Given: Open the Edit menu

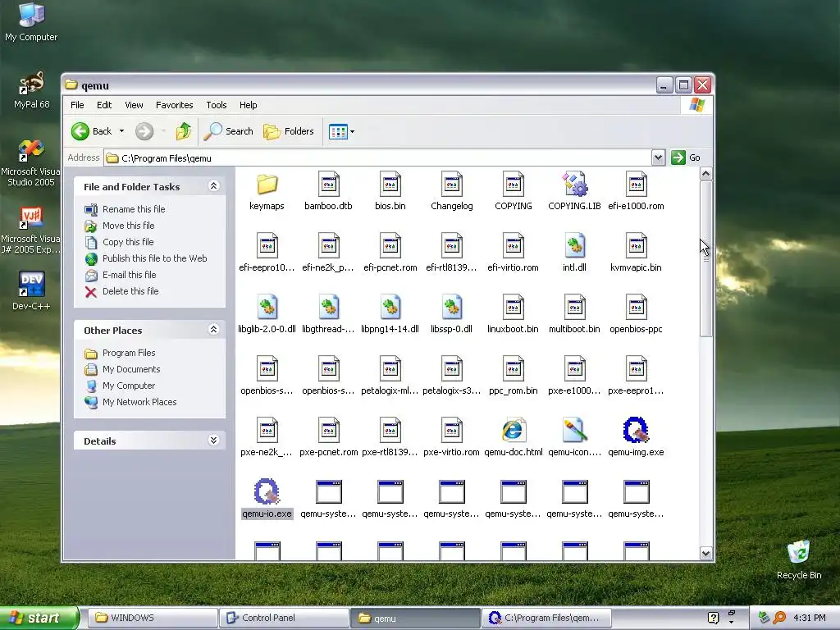Looking at the screenshot, I should (x=104, y=105).
